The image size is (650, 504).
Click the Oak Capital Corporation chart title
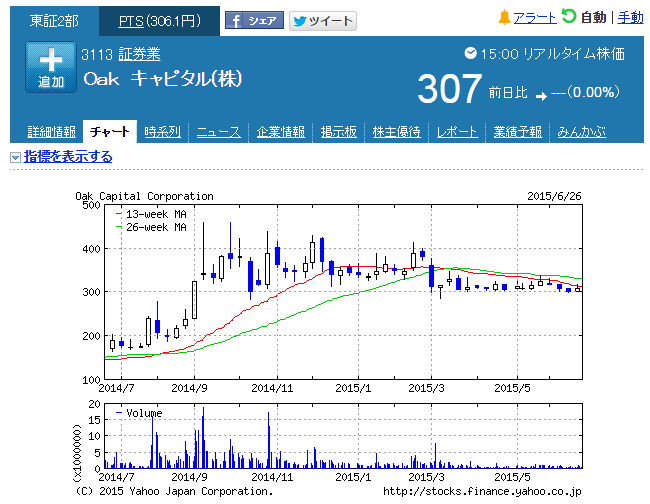(x=144, y=196)
